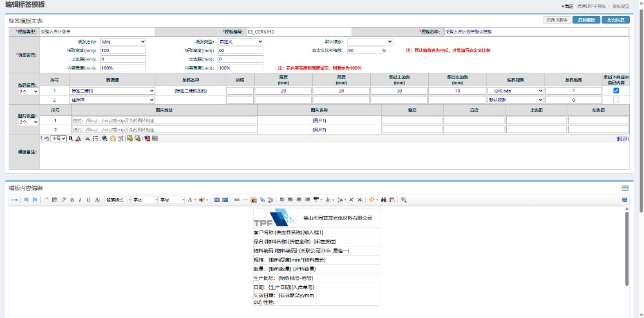Open the paper orientation dropdown

[123, 41]
